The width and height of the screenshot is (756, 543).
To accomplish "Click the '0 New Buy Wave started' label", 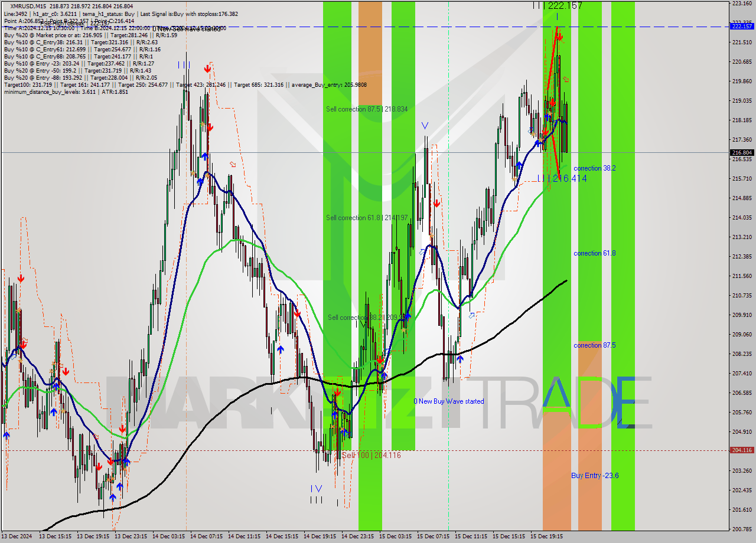I will (x=448, y=401).
